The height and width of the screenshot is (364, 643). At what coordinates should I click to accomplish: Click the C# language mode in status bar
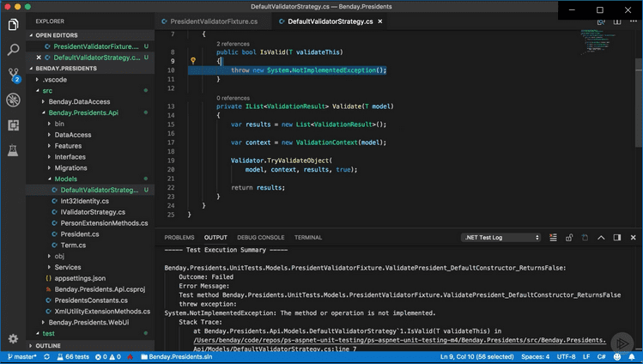[x=601, y=356]
